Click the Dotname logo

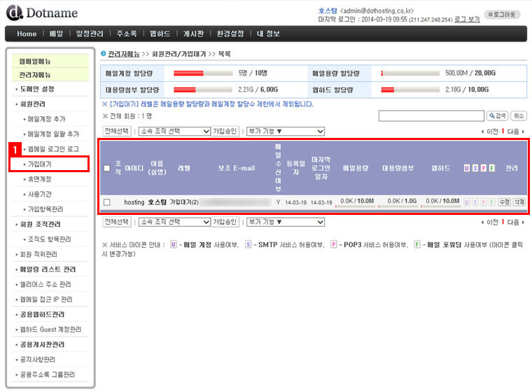pyautogui.click(x=42, y=13)
